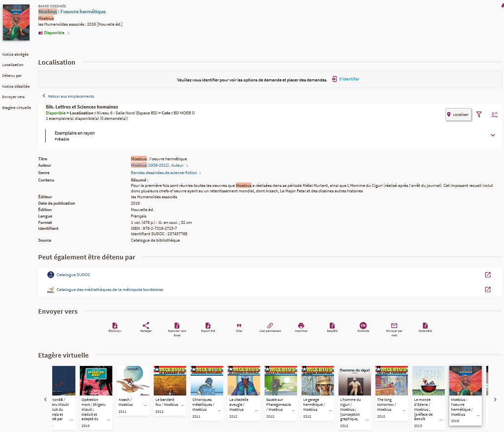504x432 pixels.
Task: Open the author link Moebius (1938-2012)
Action: point(157,165)
